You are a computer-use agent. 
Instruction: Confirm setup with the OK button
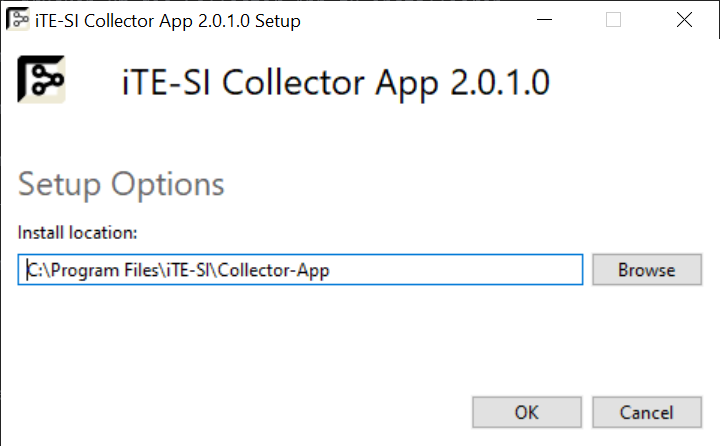point(526,412)
